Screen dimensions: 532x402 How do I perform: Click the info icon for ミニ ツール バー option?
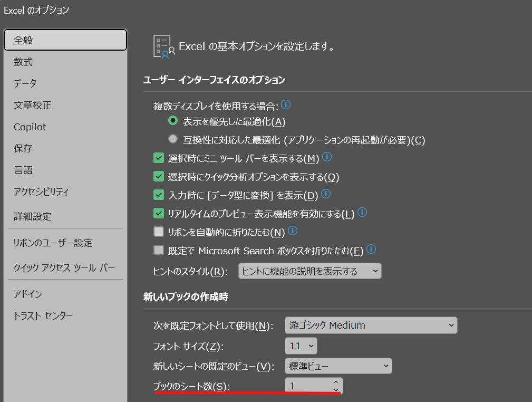(327, 157)
